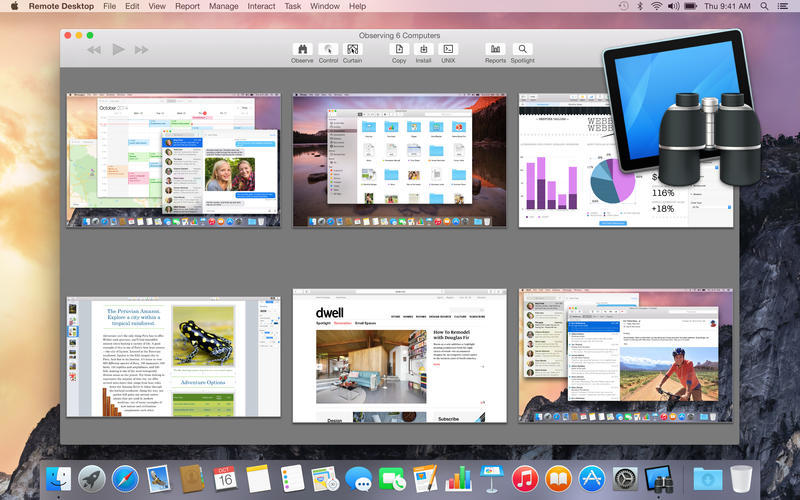This screenshot has width=800, height=500.
Task: Open Notification Center from the menu bar
Action: pyautogui.click(x=783, y=6)
